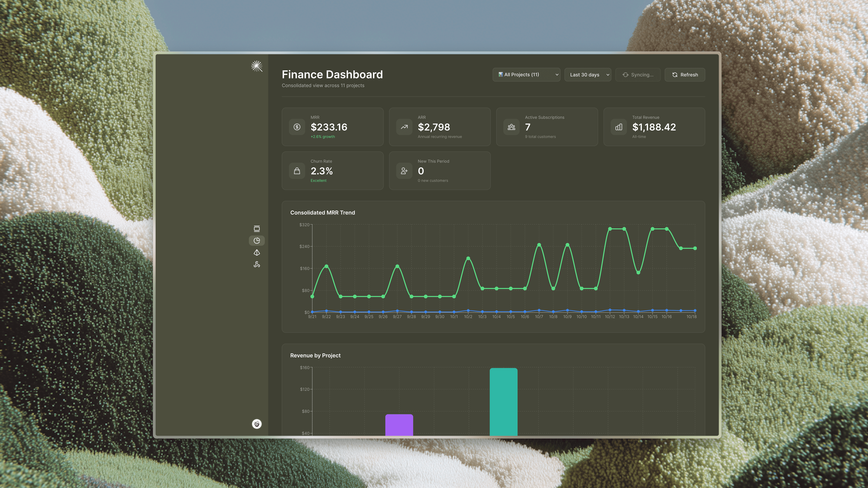Click the 9 total customers caption
Image resolution: width=868 pixels, height=488 pixels.
coord(540,137)
